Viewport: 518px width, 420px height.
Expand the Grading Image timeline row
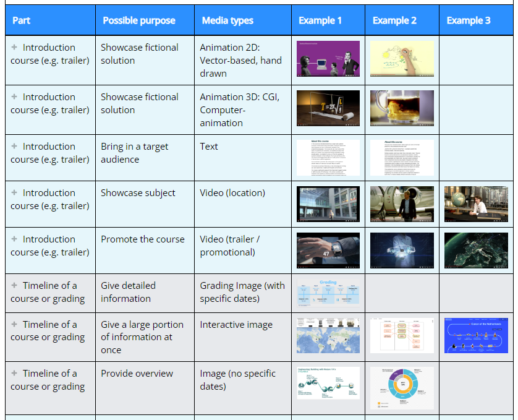14,285
